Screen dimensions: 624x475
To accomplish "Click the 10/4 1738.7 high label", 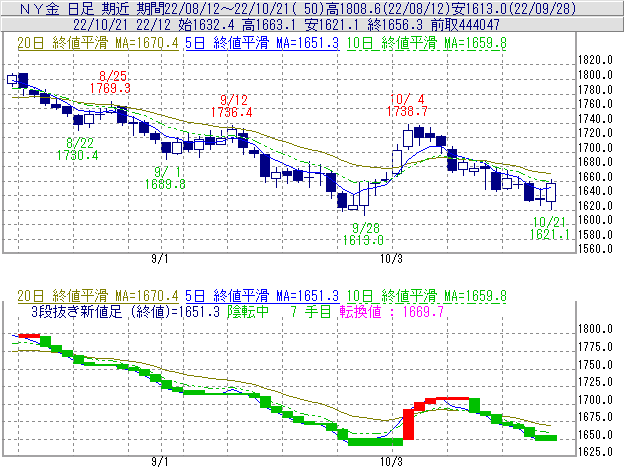I will tap(407, 105).
